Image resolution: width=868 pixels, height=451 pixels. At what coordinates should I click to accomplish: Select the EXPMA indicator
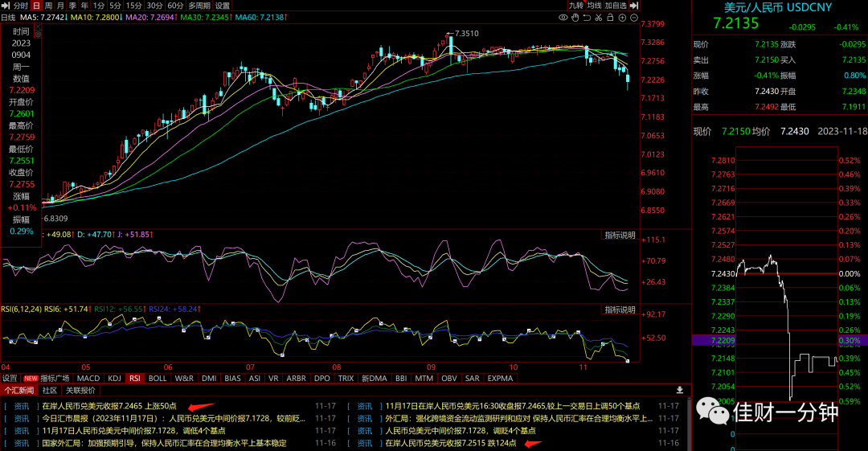pyautogui.click(x=501, y=379)
